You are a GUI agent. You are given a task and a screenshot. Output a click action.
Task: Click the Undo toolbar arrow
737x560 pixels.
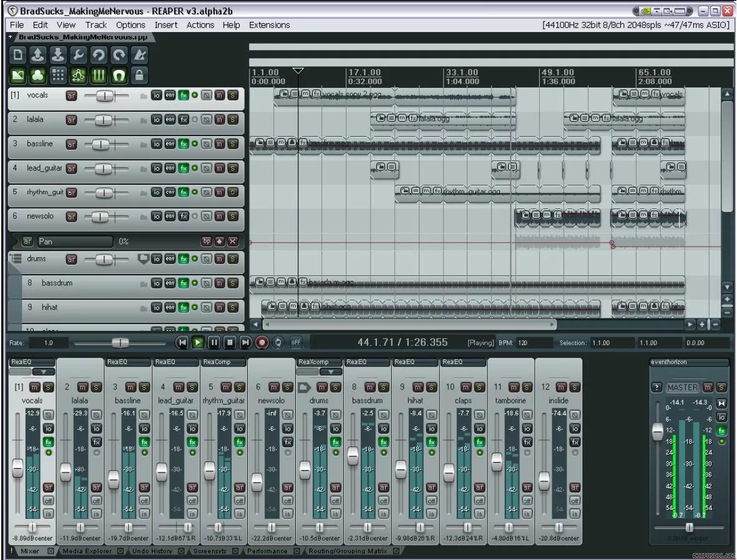click(x=99, y=55)
